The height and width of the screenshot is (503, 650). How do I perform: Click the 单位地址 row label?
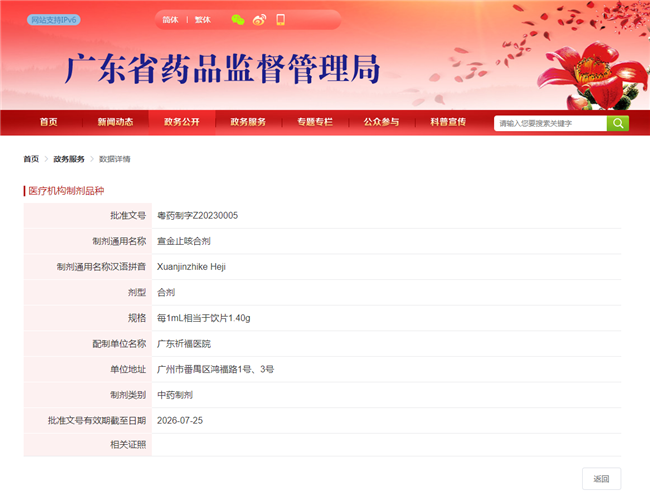tap(128, 369)
